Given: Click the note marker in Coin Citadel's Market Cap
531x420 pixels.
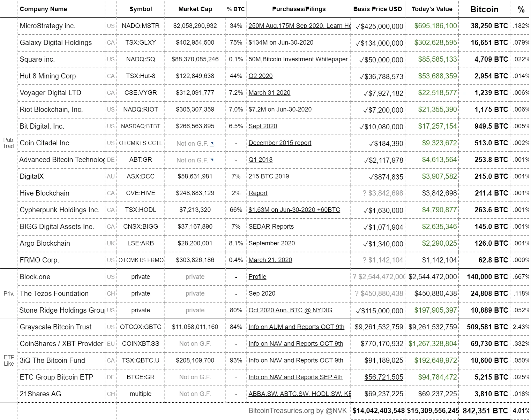Looking at the screenshot, I should coord(212,143).
